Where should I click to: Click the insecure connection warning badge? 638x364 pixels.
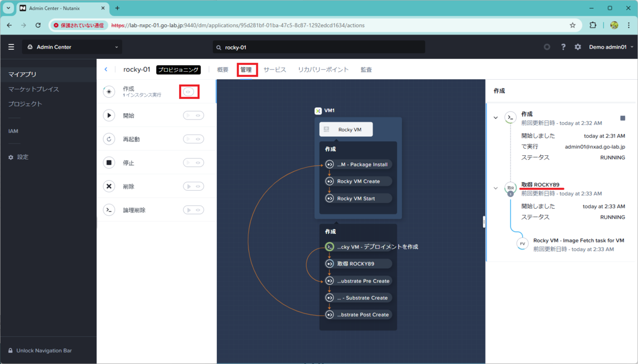pos(79,25)
